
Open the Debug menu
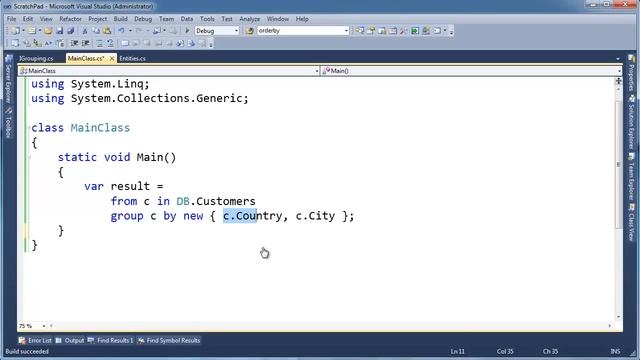pyautogui.click(x=143, y=19)
